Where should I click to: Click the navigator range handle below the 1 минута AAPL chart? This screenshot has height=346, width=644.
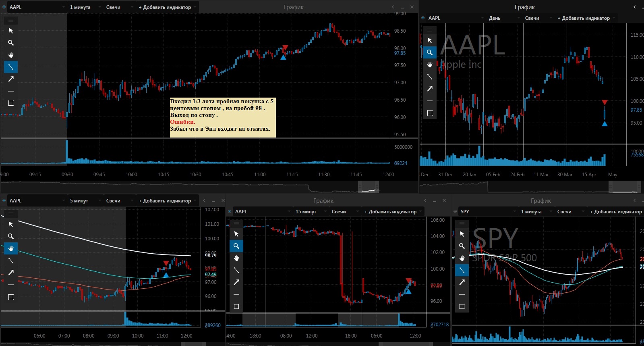click(x=369, y=187)
